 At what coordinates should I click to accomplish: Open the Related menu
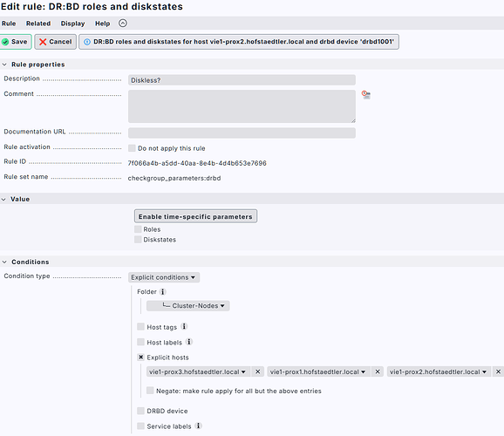[x=38, y=24]
